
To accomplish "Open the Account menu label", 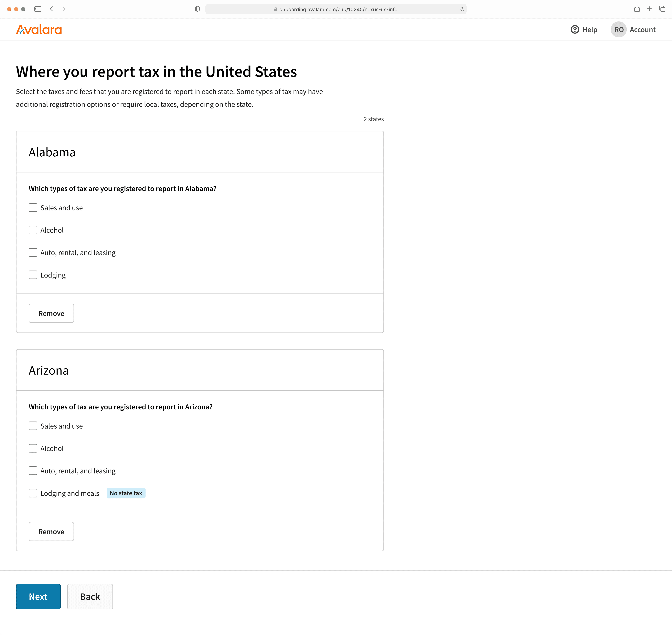I will pos(643,30).
